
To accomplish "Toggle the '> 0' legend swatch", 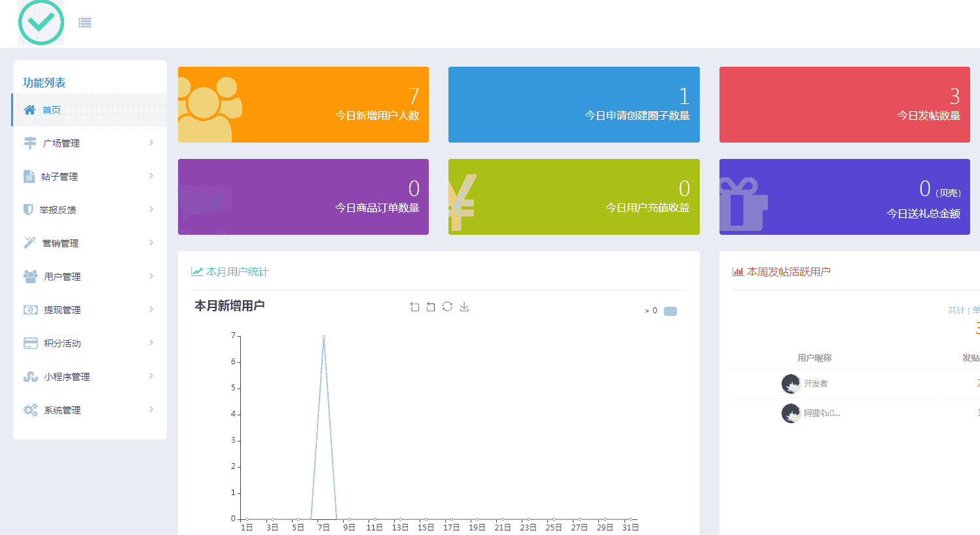I will (670, 311).
